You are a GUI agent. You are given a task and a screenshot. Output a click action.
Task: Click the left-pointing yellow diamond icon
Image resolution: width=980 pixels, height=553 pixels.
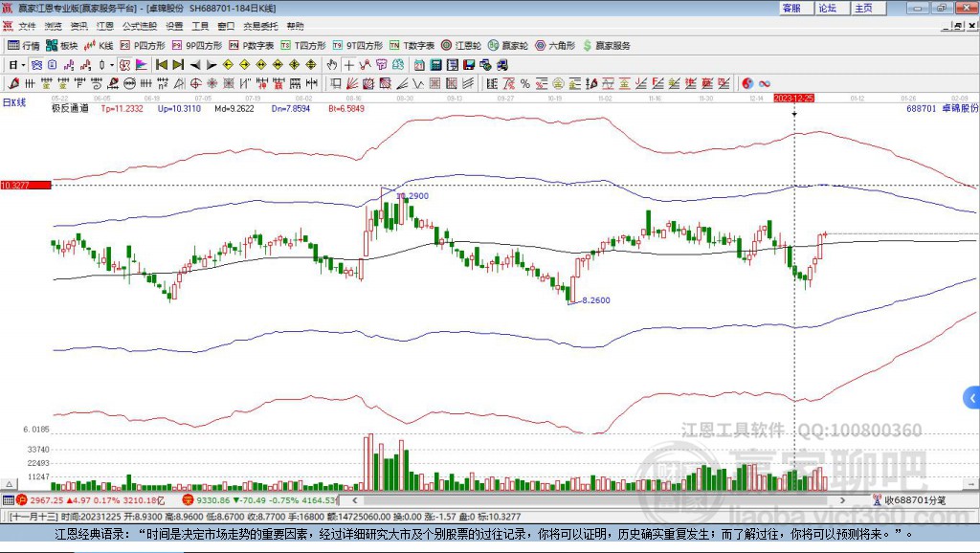228,65
